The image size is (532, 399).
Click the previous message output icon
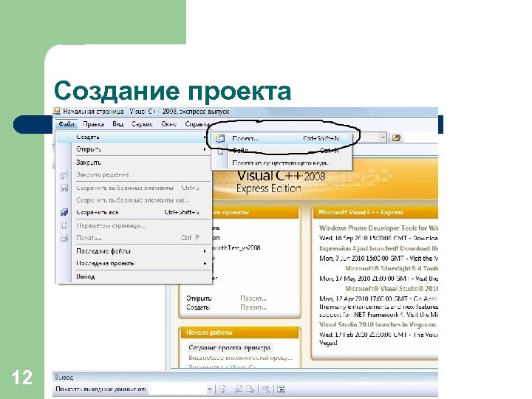[239, 389]
